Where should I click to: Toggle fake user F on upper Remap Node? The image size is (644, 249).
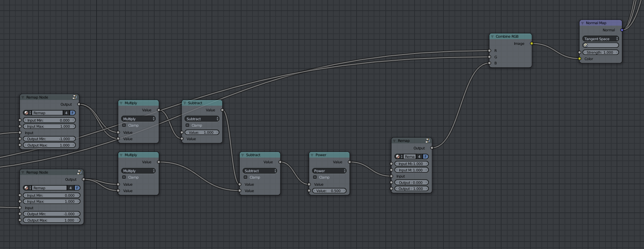point(73,113)
